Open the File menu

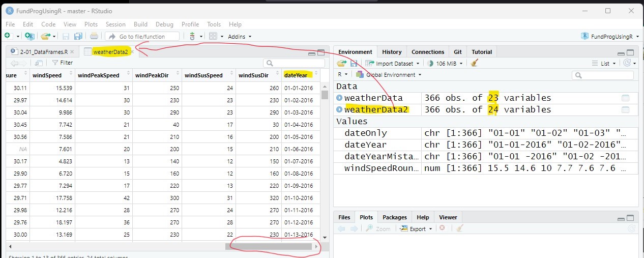coord(10,24)
